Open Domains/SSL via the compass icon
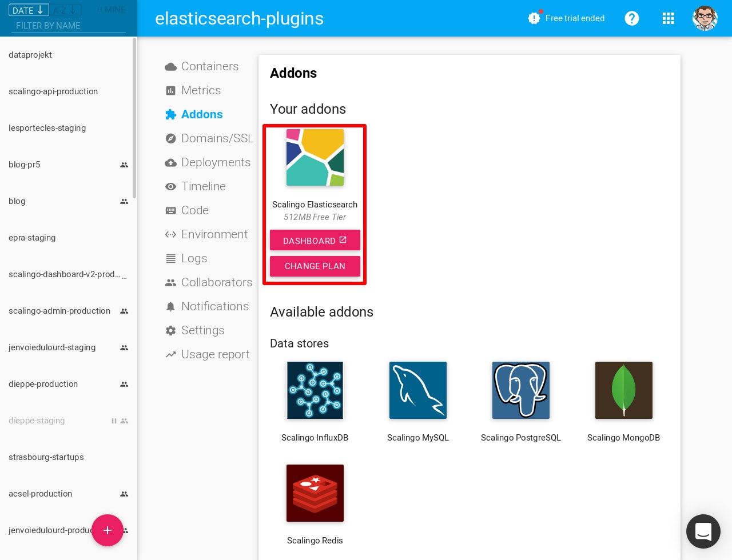732x560 pixels. tap(170, 138)
